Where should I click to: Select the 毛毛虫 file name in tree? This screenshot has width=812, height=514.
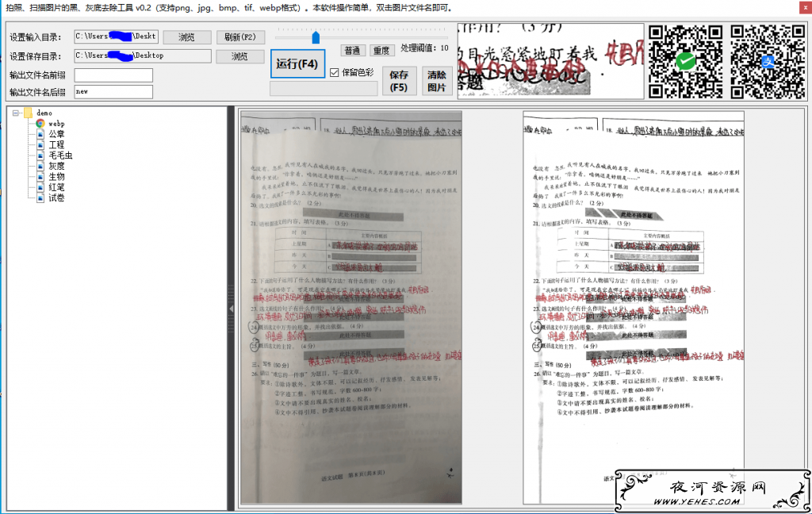pos(60,155)
